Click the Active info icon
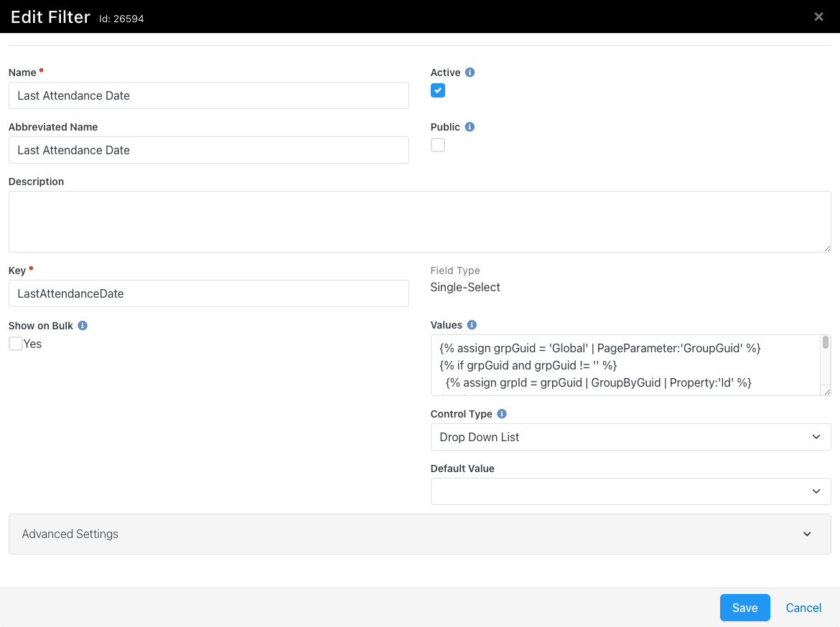The height and width of the screenshot is (627, 840). point(470,72)
